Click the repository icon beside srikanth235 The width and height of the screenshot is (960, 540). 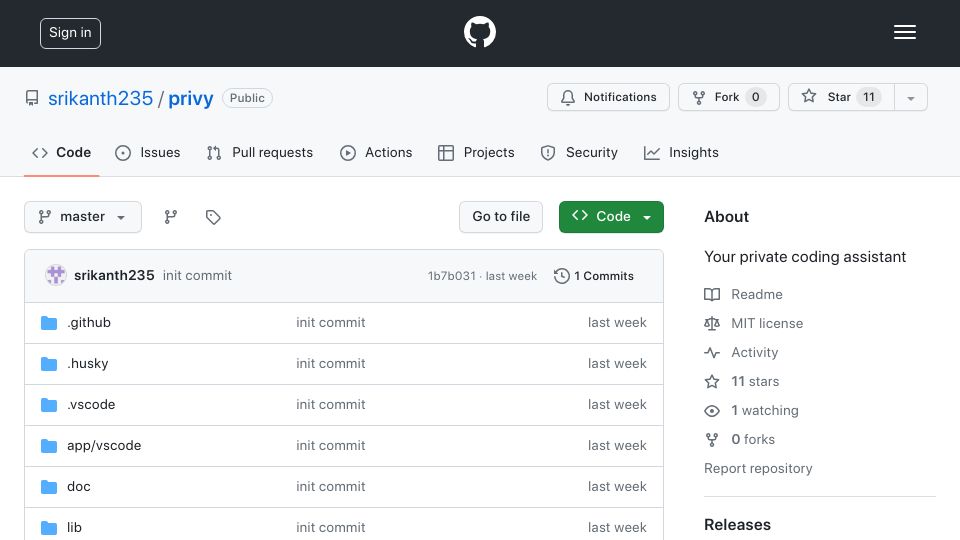(x=32, y=98)
